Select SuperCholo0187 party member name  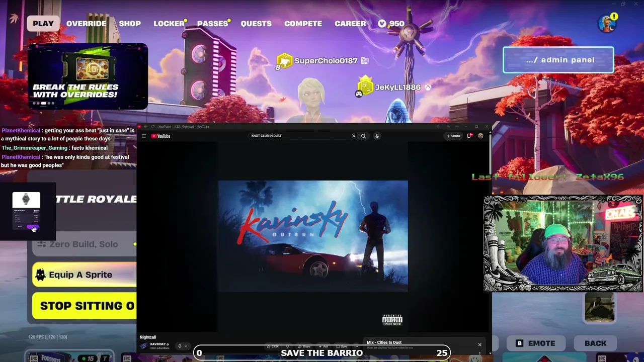tap(326, 61)
